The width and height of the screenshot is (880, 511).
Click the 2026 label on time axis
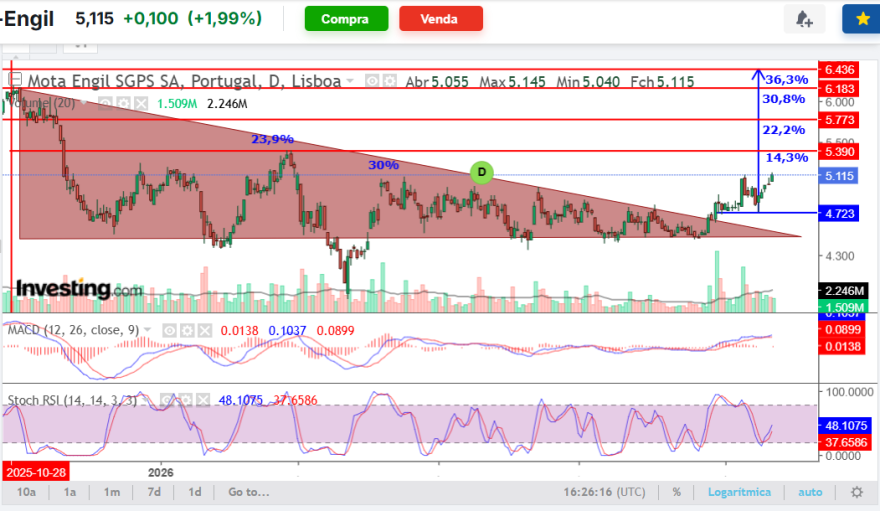(161, 472)
